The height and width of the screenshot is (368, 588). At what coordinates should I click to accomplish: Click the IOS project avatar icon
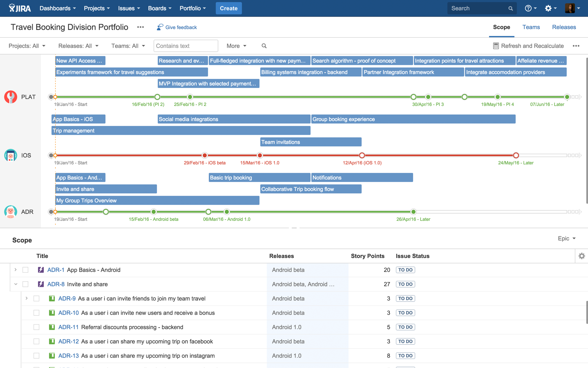coord(11,155)
